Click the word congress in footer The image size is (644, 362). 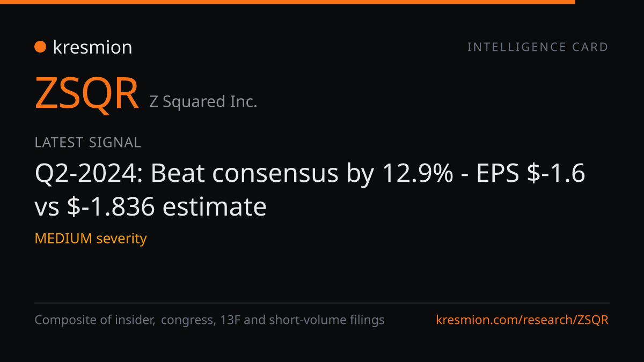188,320
